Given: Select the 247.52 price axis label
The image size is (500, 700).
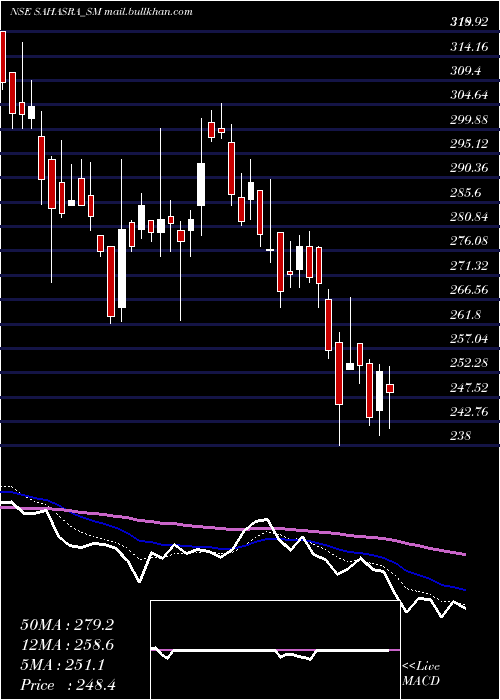Looking at the screenshot, I should tap(469, 387).
